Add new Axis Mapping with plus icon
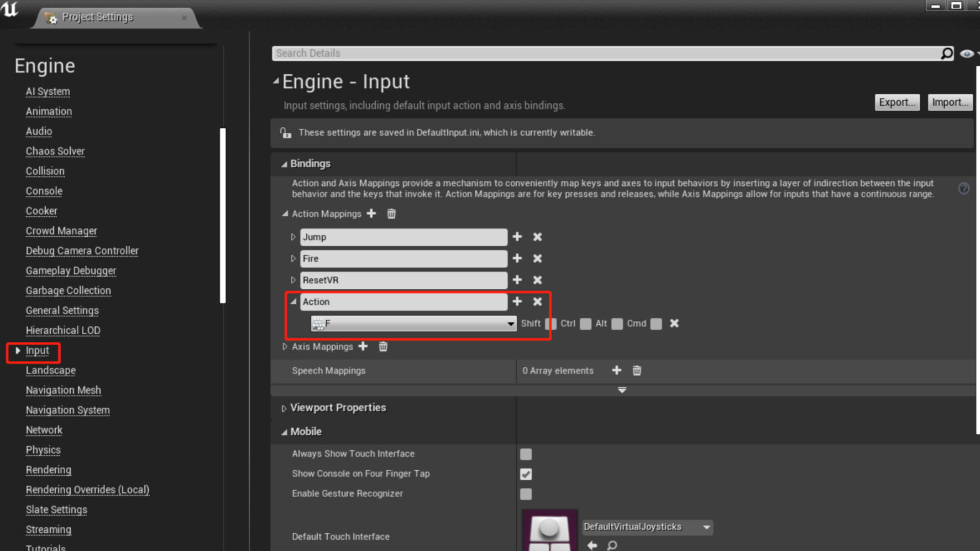Screen dimensions: 980x551 point(363,346)
